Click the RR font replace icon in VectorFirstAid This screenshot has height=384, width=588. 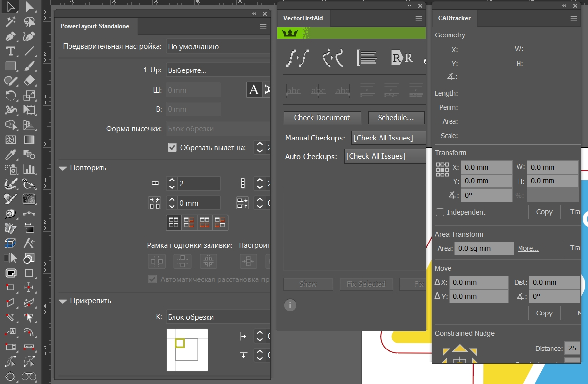click(401, 58)
